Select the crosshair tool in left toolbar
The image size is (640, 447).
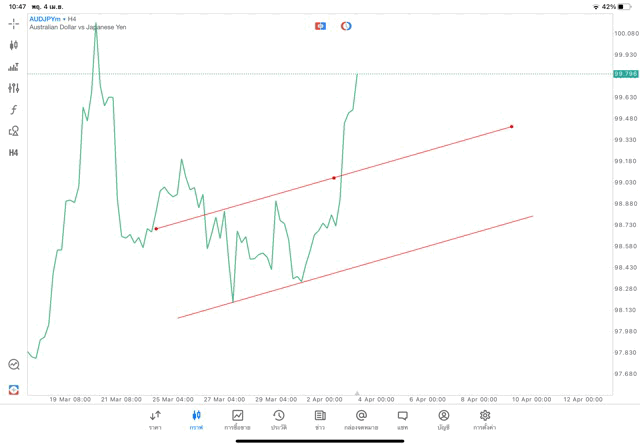14,23
